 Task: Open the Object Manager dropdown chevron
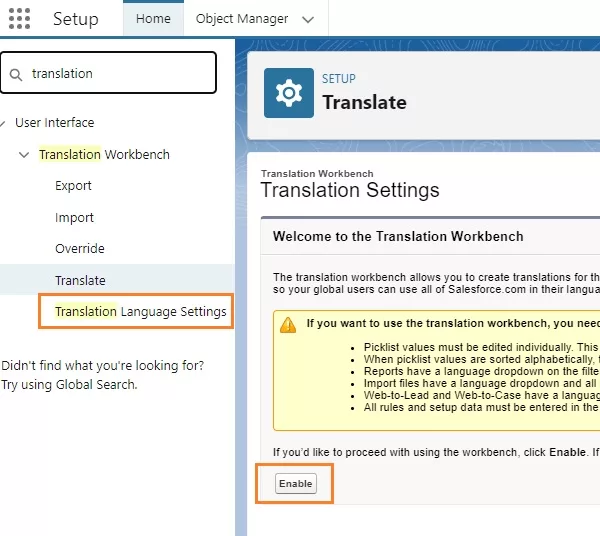coord(307,19)
